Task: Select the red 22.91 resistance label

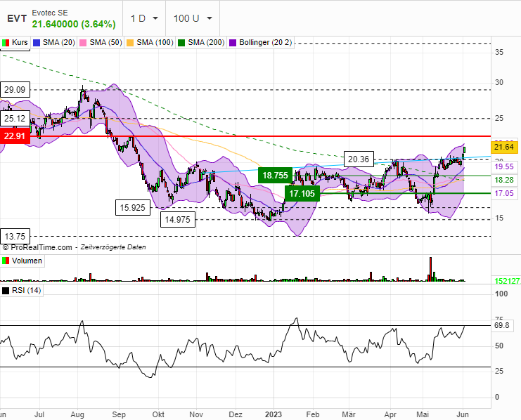Action: 15,136
